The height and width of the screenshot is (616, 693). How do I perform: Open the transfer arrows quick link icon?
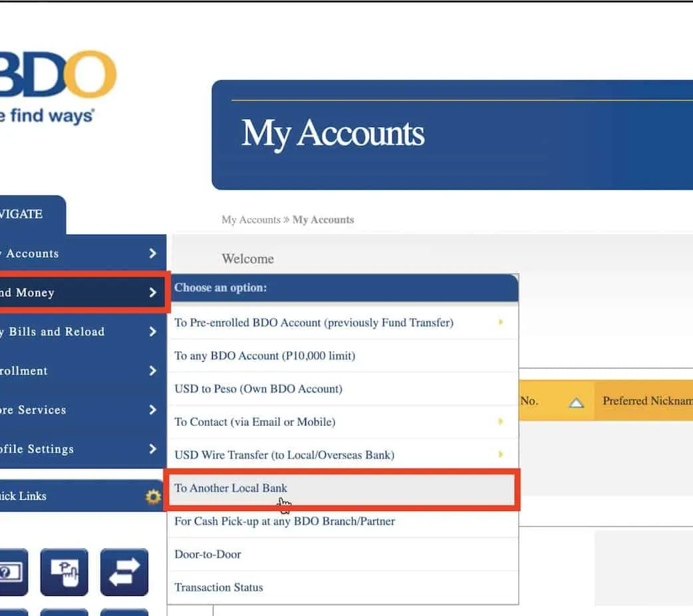point(124,571)
